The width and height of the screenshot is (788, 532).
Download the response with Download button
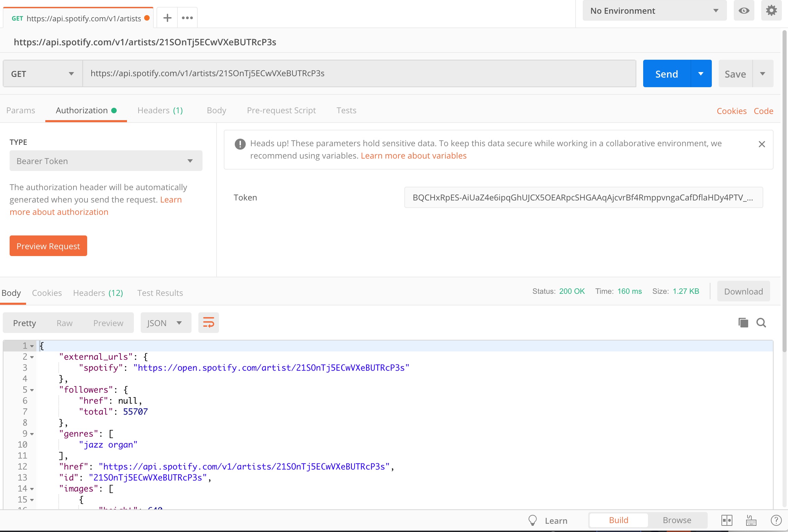(x=743, y=291)
